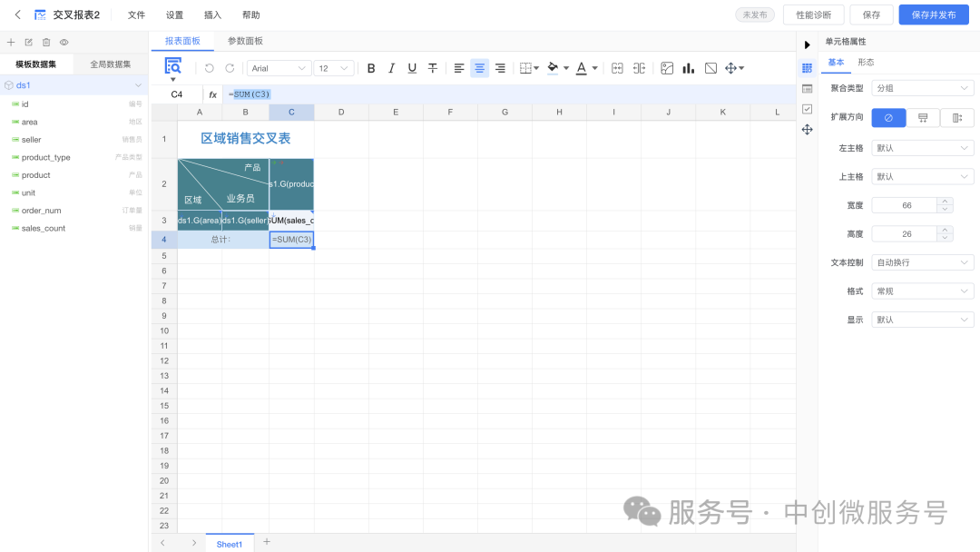Preview dataset with the eye icon

point(64,42)
